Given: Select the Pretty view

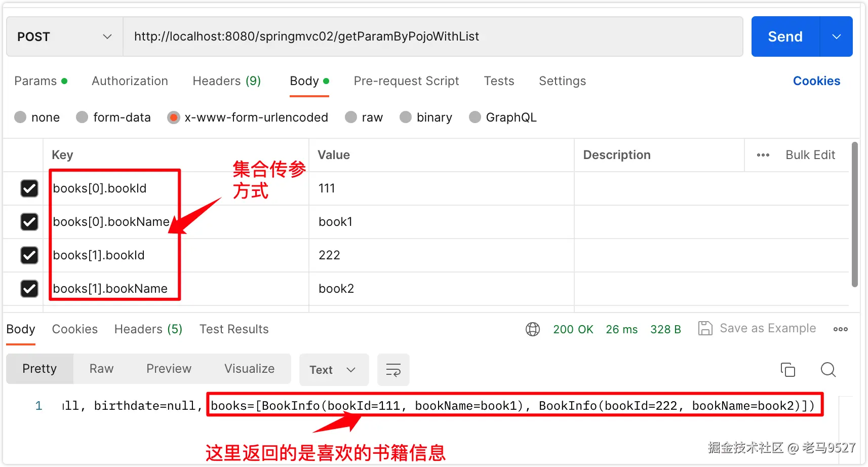Looking at the screenshot, I should [40, 369].
